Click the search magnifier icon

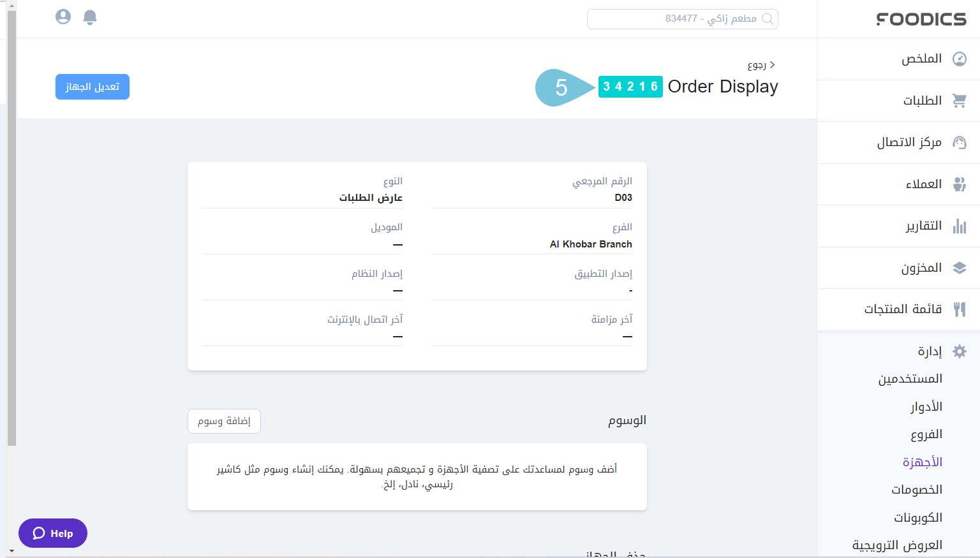[x=768, y=19]
